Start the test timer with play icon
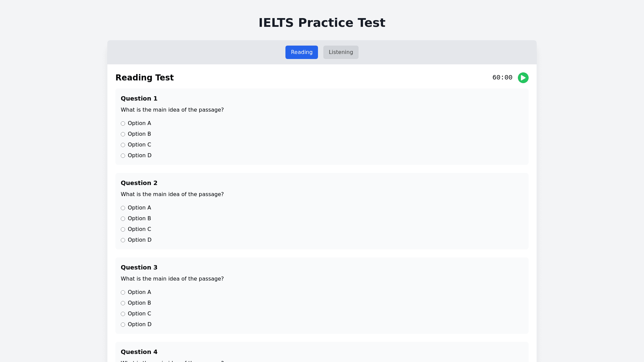This screenshot has width=644, height=362. tap(523, 78)
